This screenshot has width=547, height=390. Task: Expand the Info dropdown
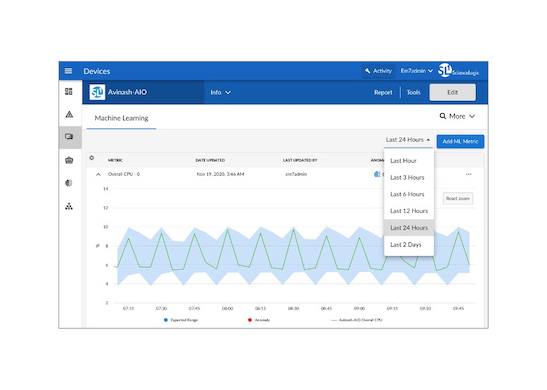click(x=220, y=92)
